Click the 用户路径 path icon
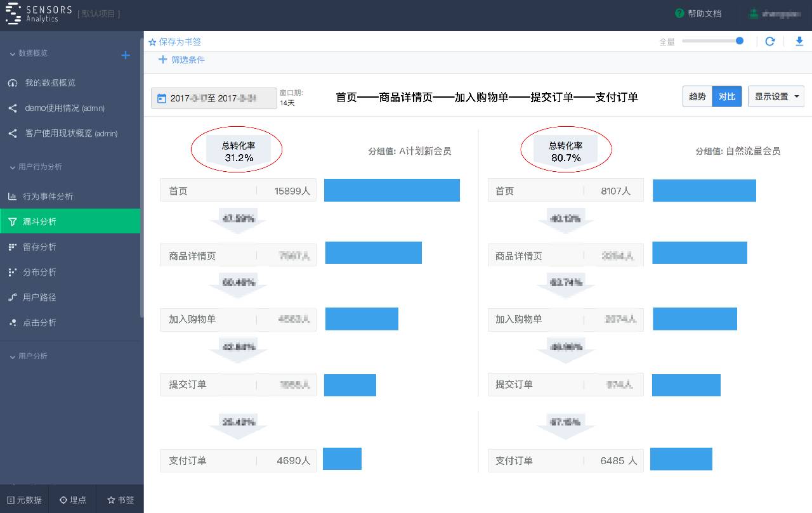The image size is (812, 513). (13, 297)
